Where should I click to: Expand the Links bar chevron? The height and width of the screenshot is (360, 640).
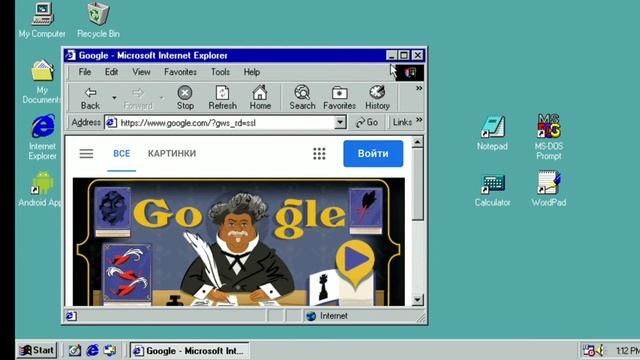[419, 120]
